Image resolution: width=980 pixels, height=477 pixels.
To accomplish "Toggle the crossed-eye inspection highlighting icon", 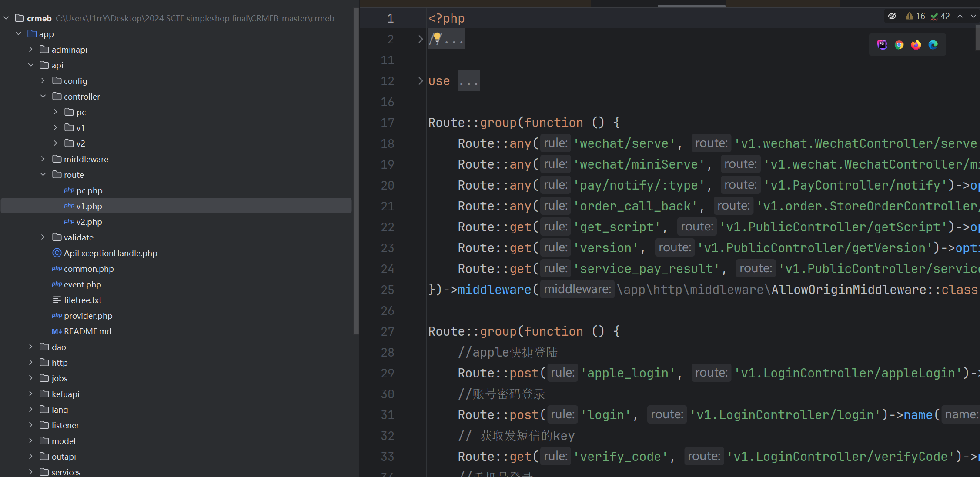I will coord(892,17).
